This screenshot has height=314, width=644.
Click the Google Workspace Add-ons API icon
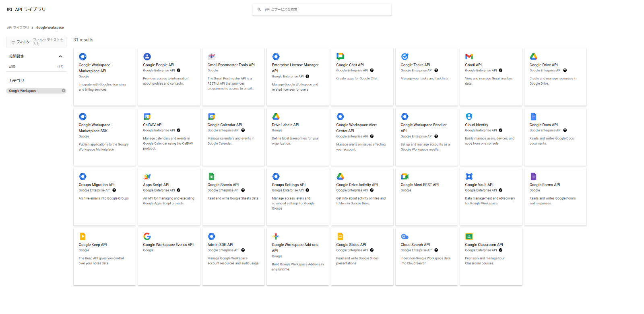pyautogui.click(x=276, y=237)
